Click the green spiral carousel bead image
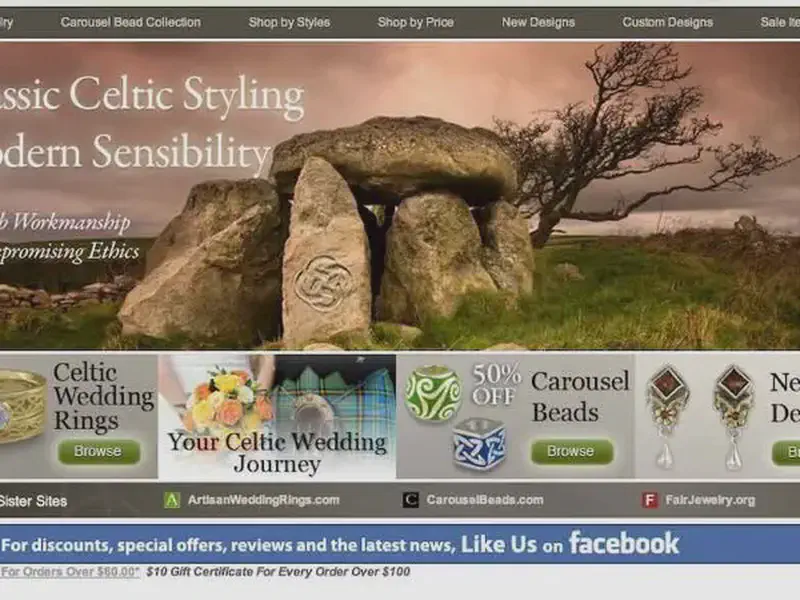Viewport: 800px width, 600px height. (433, 393)
